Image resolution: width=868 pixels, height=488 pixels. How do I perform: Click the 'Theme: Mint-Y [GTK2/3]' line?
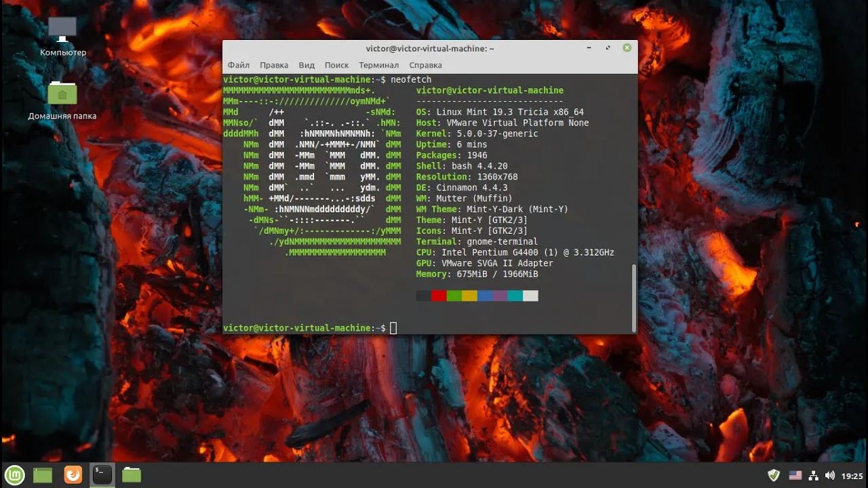point(472,220)
